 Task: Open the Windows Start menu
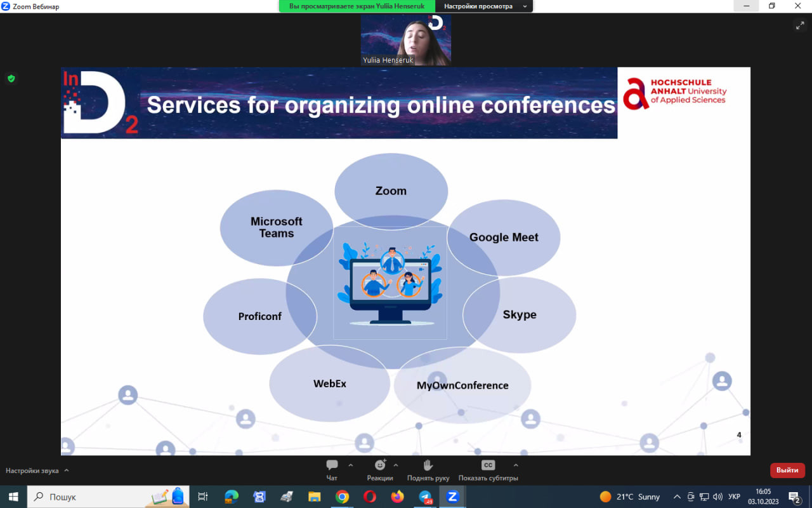13,497
